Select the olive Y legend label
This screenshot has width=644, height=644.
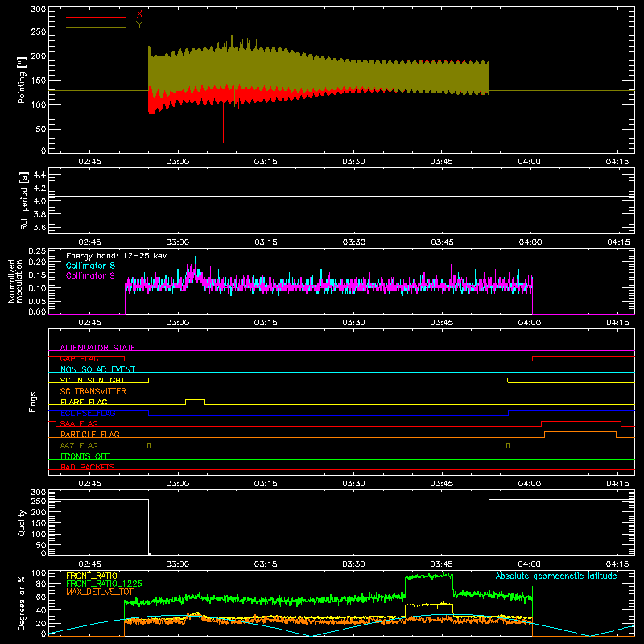pyautogui.click(x=139, y=25)
